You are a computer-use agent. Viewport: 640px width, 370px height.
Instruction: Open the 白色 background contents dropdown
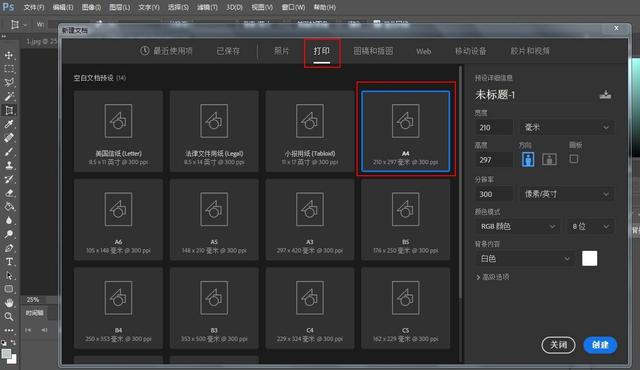[524, 259]
